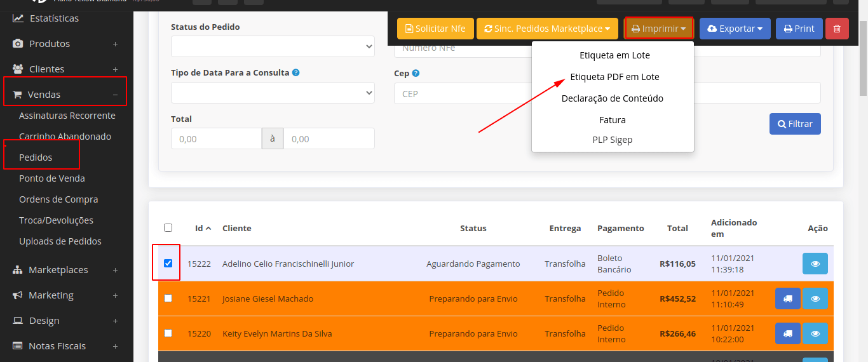Viewport: 868px width, 362px height.
Task: Select Etiqueta PDF em Lote menu option
Action: [x=614, y=77]
